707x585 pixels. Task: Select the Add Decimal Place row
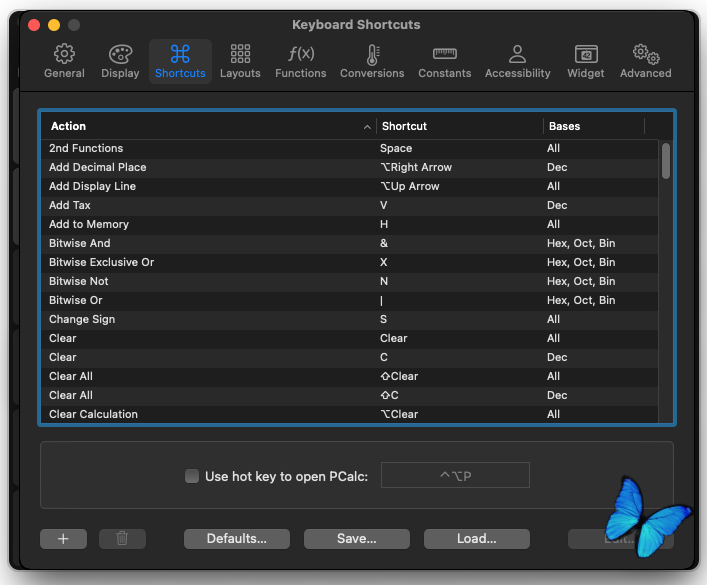pyautogui.click(x=349, y=167)
